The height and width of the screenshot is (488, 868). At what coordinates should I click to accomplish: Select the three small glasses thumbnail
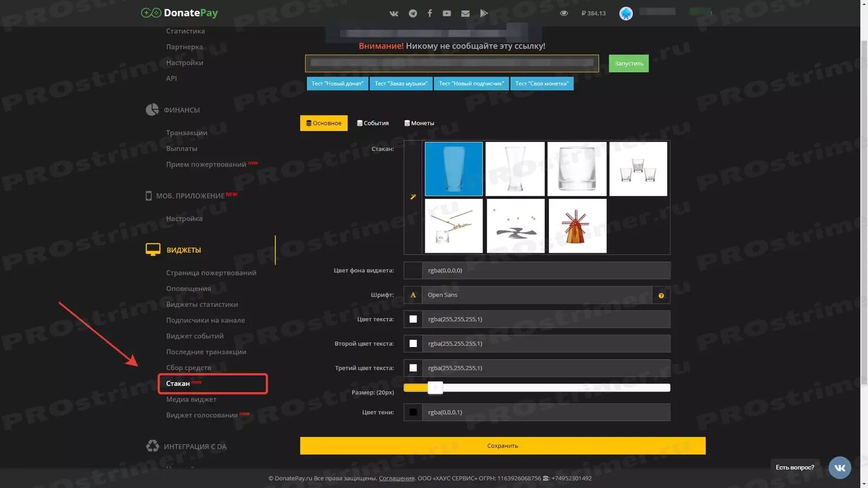(x=639, y=169)
